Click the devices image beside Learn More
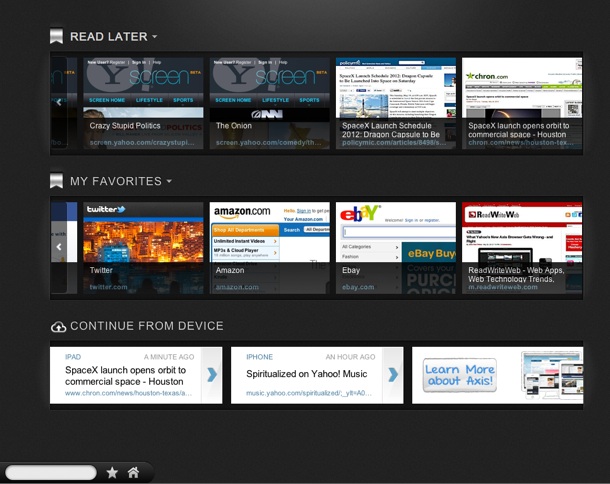Image resolution: width=610 pixels, height=484 pixels. pyautogui.click(x=552, y=375)
